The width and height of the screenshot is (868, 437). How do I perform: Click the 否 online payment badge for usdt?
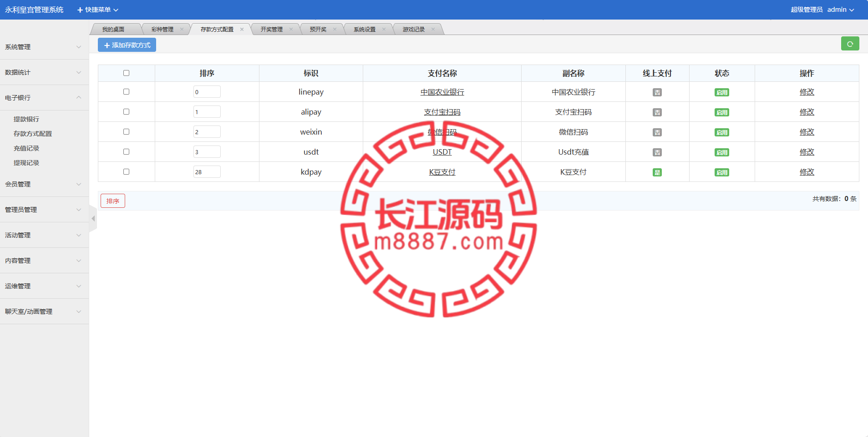657,152
